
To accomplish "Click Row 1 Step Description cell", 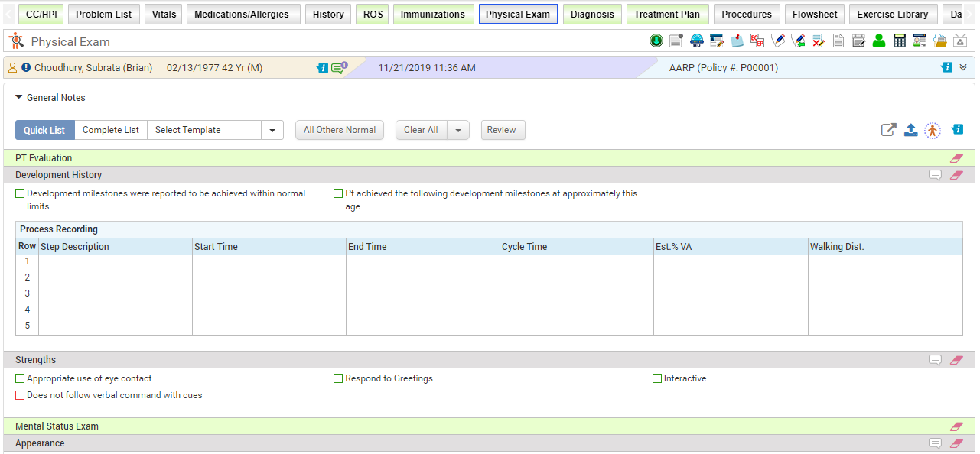I will pos(115,262).
